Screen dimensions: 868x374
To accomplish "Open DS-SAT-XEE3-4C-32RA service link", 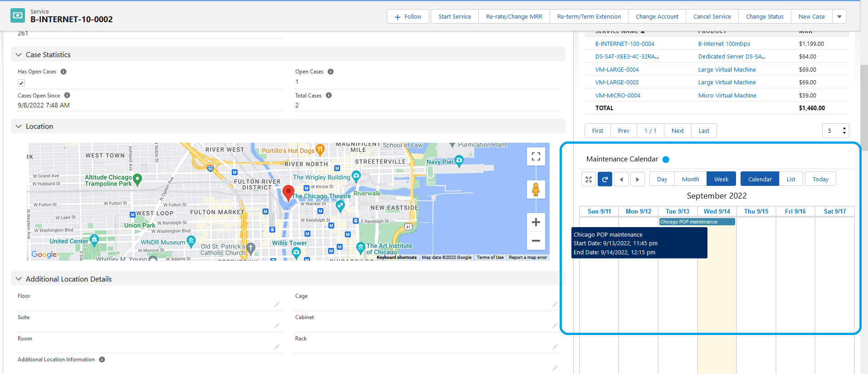I will point(627,57).
